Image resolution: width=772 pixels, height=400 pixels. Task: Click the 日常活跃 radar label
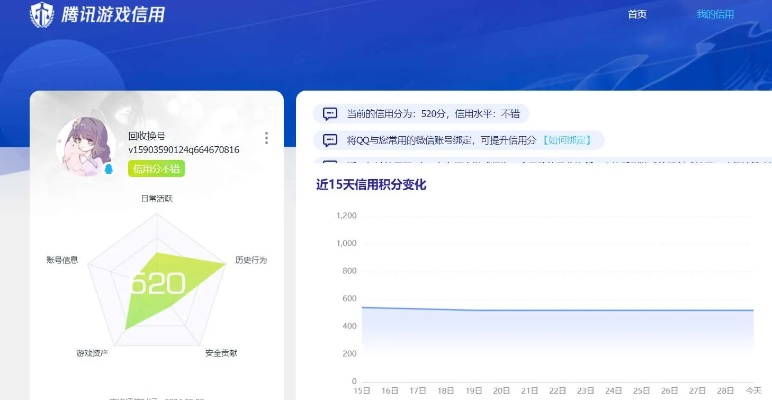point(157,199)
